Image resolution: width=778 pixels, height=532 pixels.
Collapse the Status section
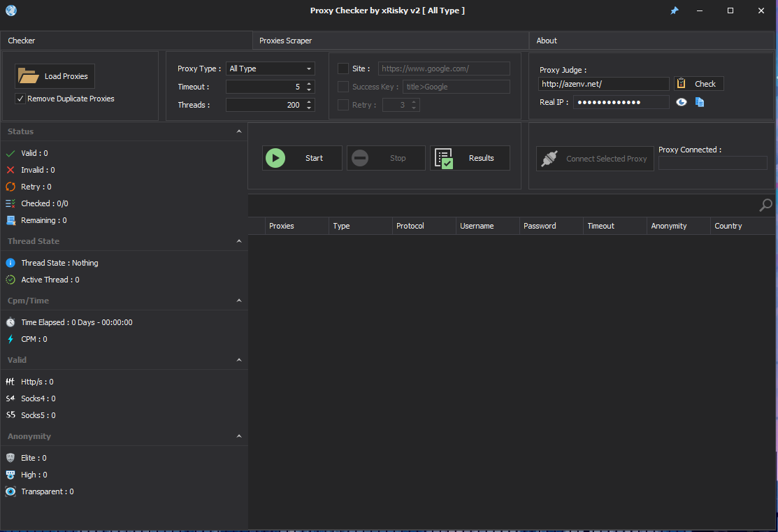pyautogui.click(x=239, y=131)
